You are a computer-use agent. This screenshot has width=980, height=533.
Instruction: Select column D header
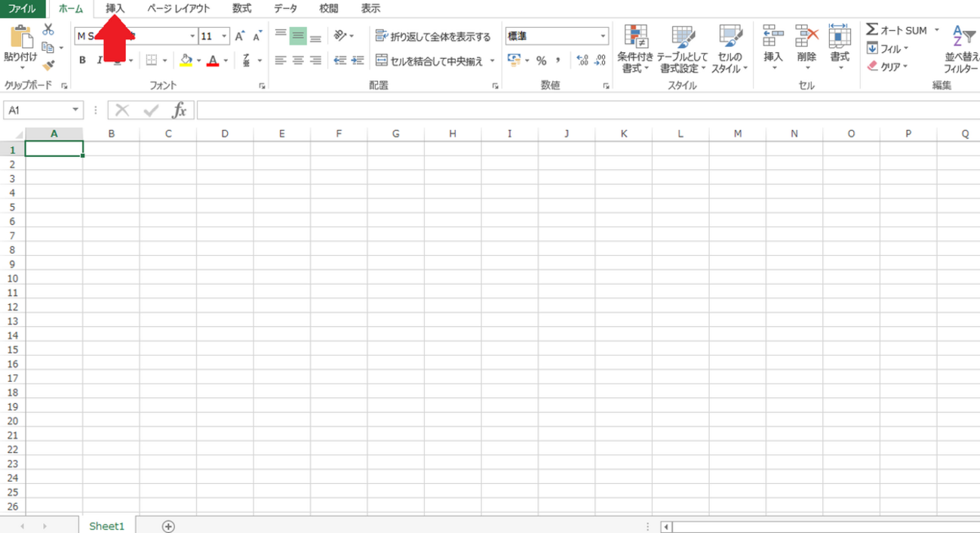(225, 134)
